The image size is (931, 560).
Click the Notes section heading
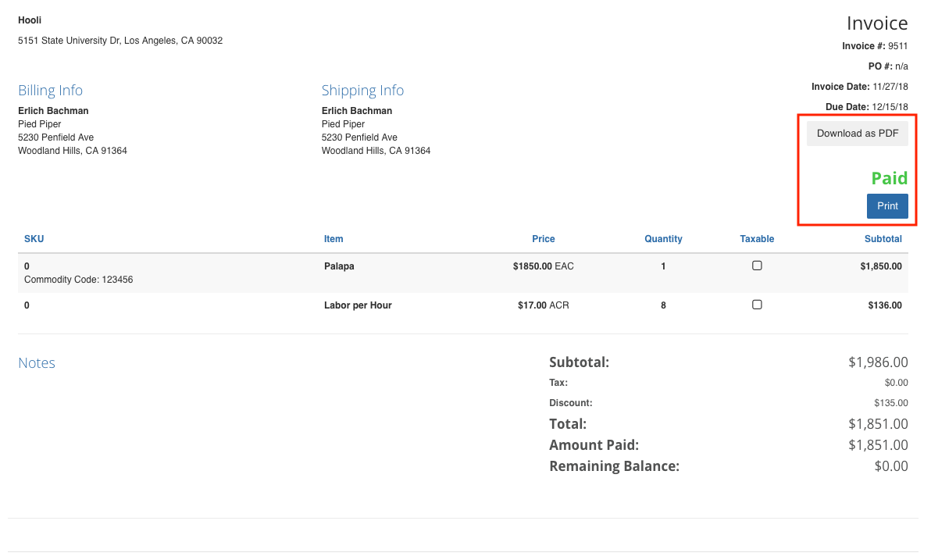(37, 363)
